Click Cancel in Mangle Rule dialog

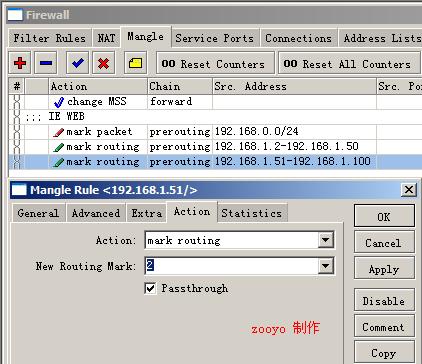384,243
